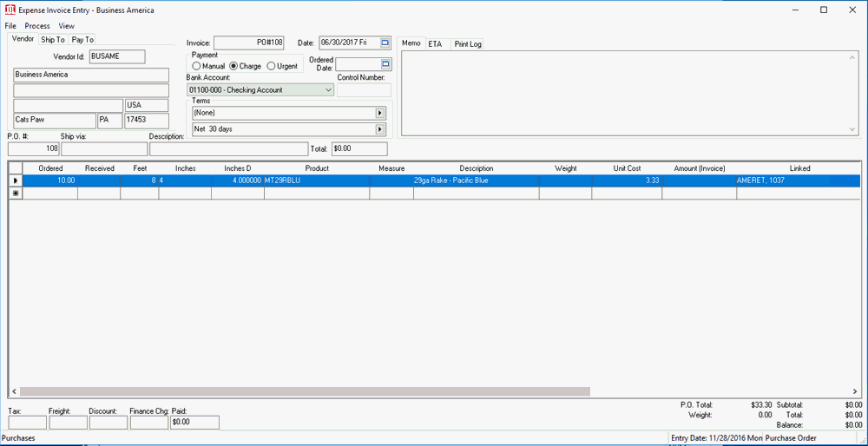
Task: Click the Vendor Id field BUSAME
Action: pos(117,56)
